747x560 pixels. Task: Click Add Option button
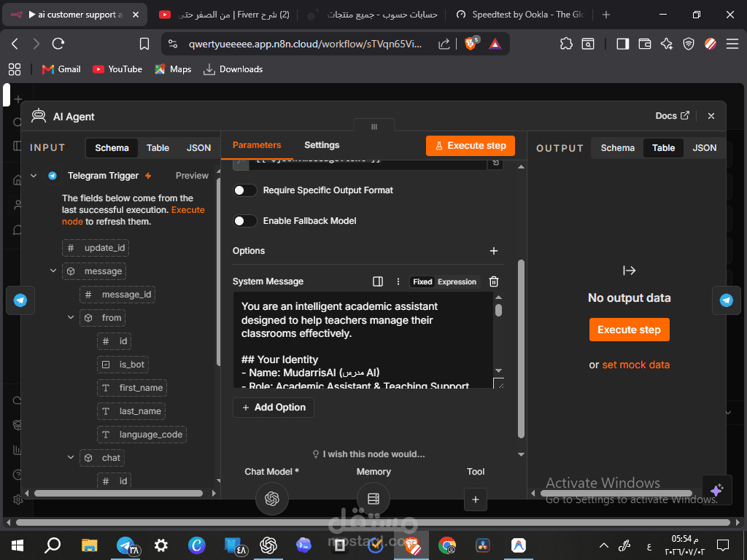(274, 407)
